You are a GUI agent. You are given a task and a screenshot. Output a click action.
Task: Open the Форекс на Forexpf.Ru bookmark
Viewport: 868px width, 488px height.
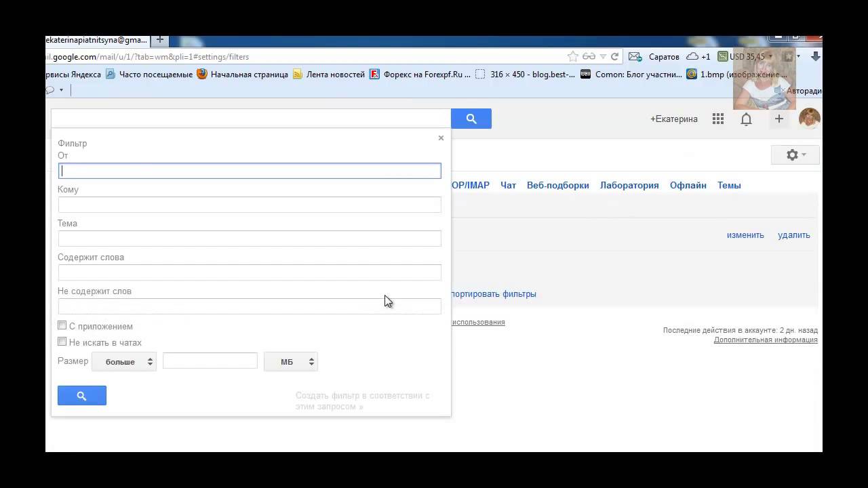420,75
